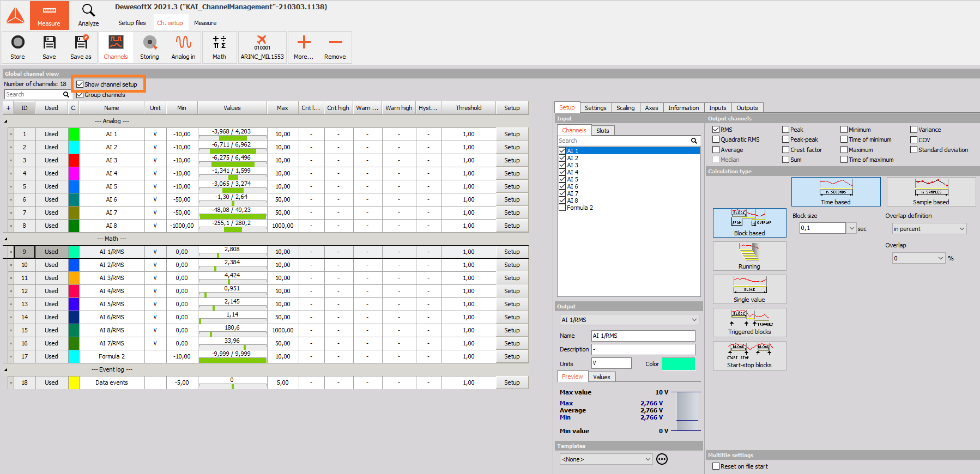Toggle Used button for AI 3
The image size is (980, 474).
[x=51, y=160]
